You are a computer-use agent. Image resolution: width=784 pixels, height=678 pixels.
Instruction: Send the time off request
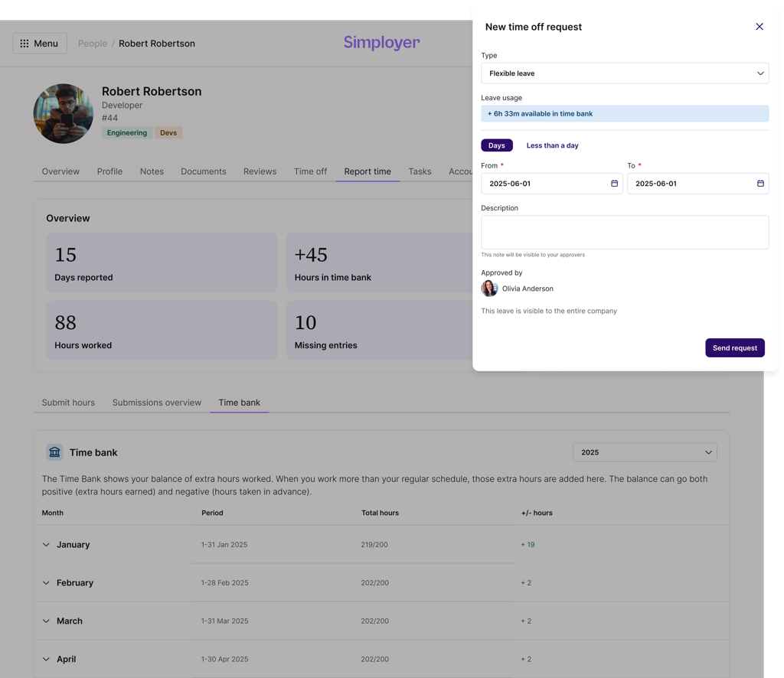[x=734, y=347]
